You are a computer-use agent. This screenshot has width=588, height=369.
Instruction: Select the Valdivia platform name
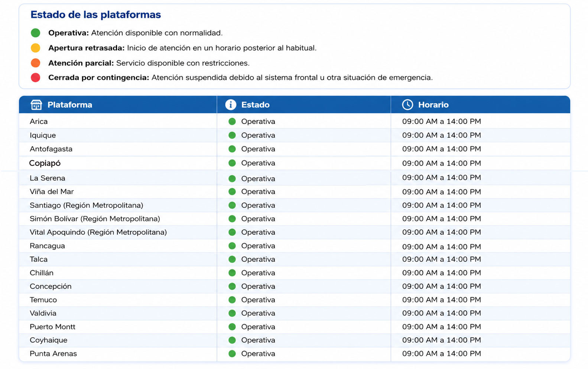(43, 313)
